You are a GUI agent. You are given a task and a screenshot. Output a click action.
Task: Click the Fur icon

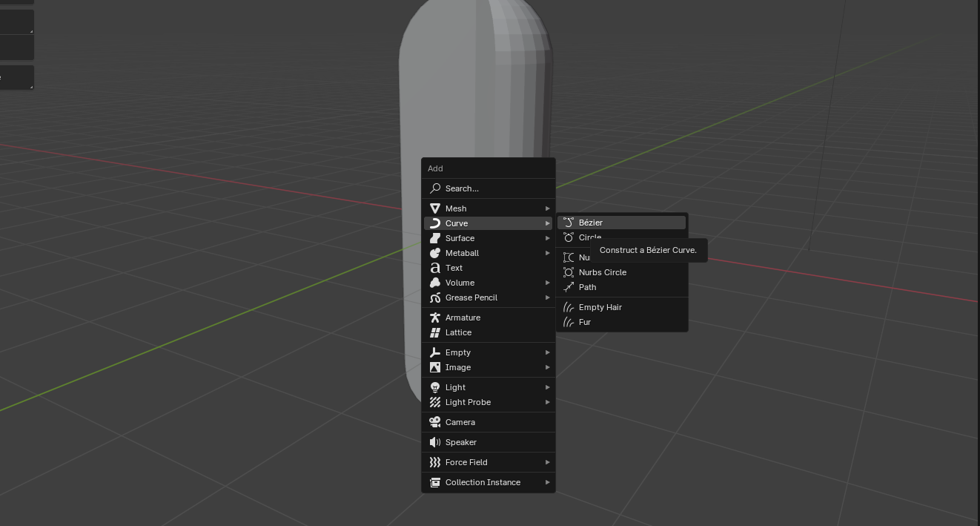(x=569, y=322)
